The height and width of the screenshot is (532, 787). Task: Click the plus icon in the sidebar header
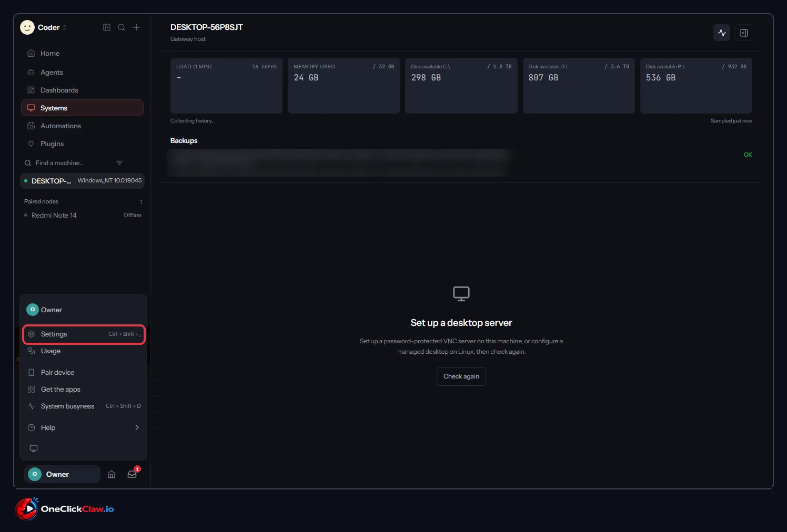click(136, 27)
